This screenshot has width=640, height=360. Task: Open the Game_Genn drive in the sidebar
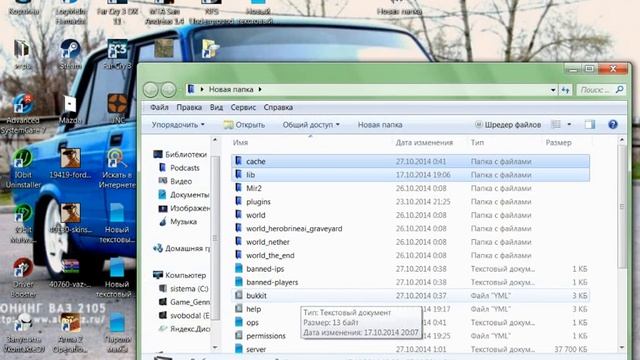tap(184, 302)
